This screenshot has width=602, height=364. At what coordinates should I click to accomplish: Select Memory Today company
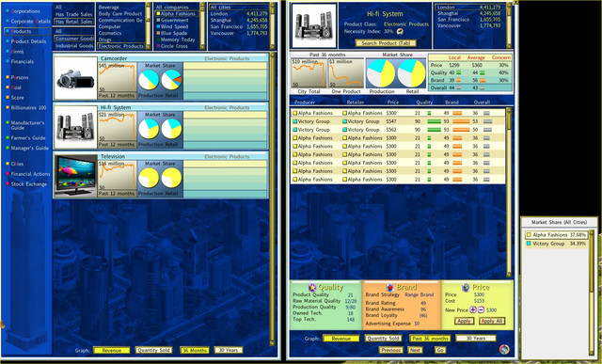coord(178,40)
